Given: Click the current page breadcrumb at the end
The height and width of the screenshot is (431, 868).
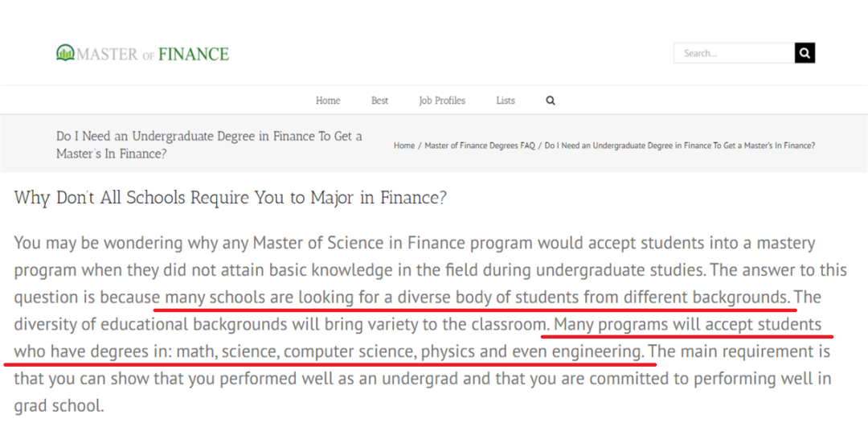Looking at the screenshot, I should click(679, 146).
